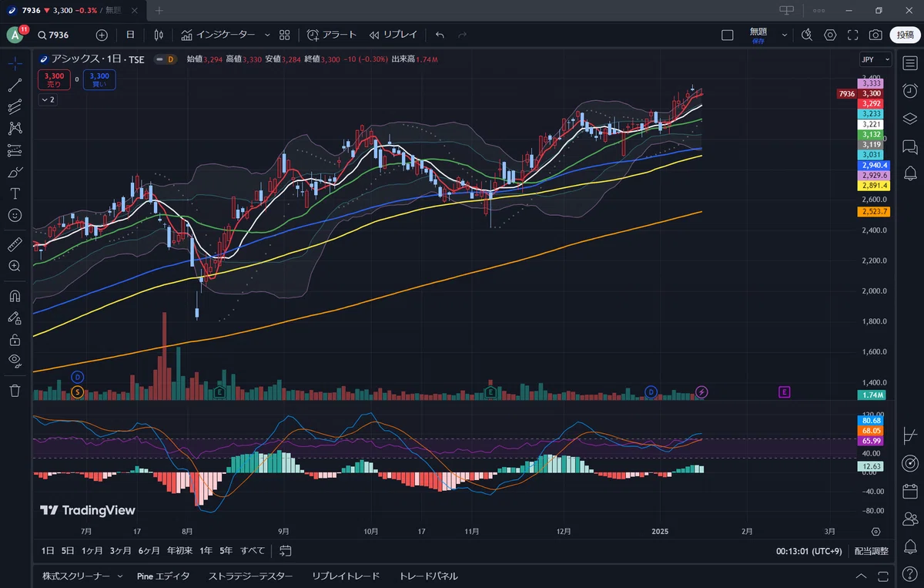This screenshot has height=588, width=924.
Task: Open the JPY currency dropdown
Action: pyautogui.click(x=875, y=59)
